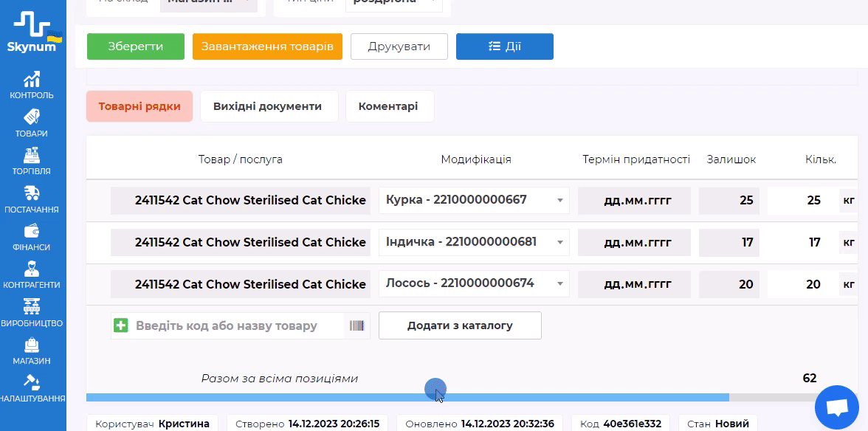Image resolution: width=868 pixels, height=431 pixels.
Task: Click the Залишок value 20
Action: [728, 284]
